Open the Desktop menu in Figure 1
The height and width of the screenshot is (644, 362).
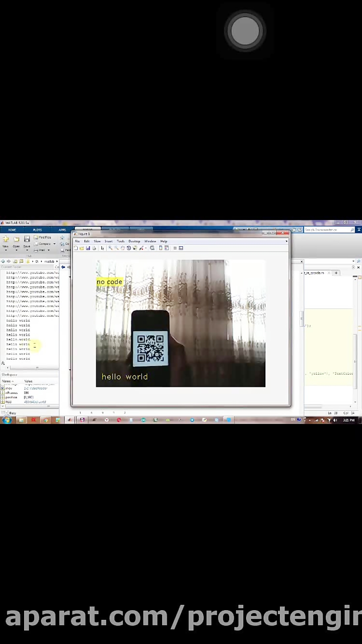(134, 241)
